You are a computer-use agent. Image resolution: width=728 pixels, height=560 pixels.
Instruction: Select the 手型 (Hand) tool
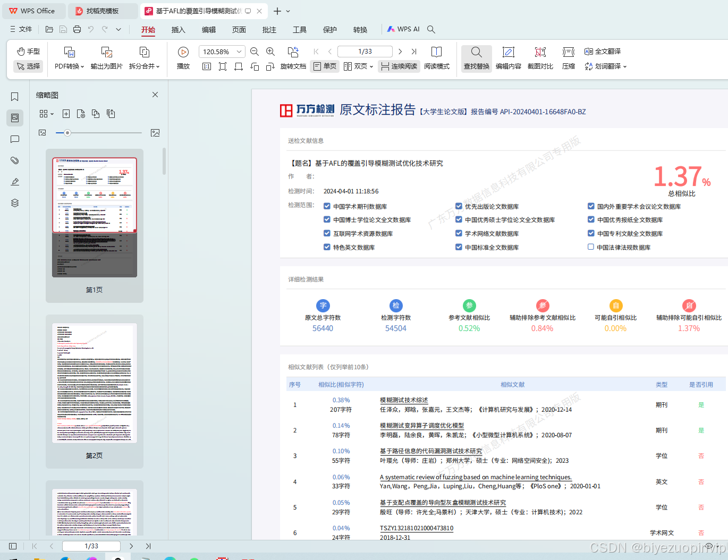click(28, 51)
